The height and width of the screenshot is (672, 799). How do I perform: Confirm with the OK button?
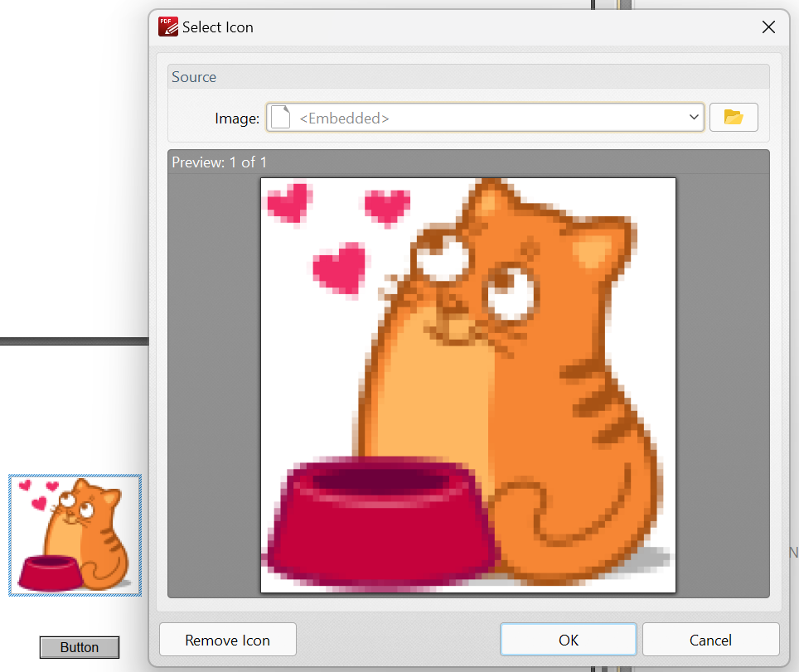click(x=568, y=640)
